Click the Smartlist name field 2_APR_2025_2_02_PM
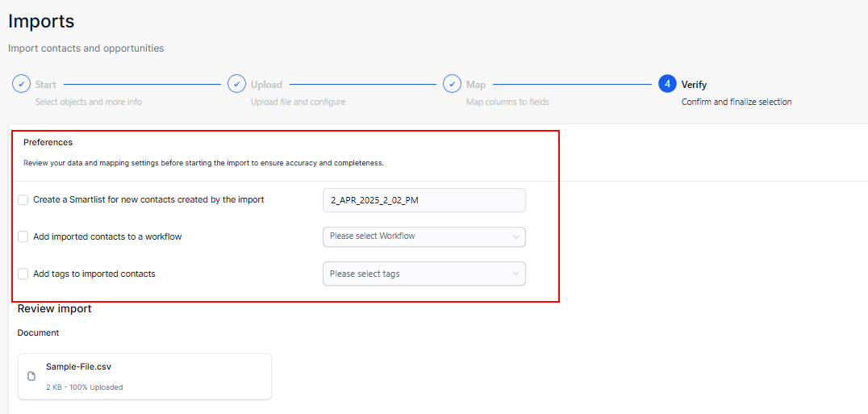The image size is (868, 414). [x=424, y=200]
